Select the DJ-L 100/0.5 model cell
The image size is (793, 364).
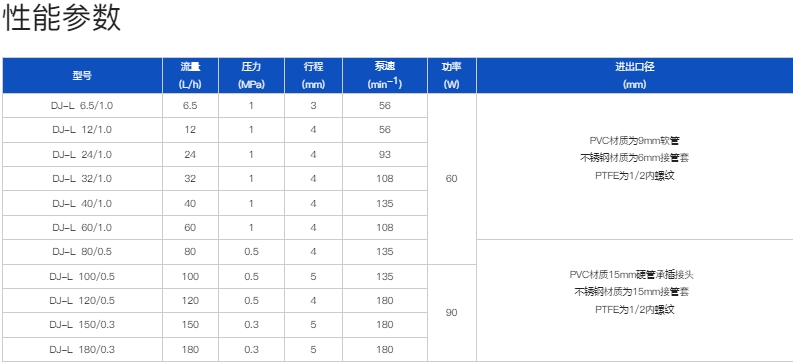82,277
